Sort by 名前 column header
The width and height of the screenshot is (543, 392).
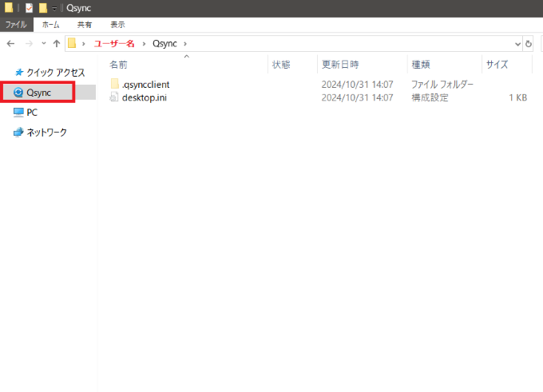(x=118, y=65)
